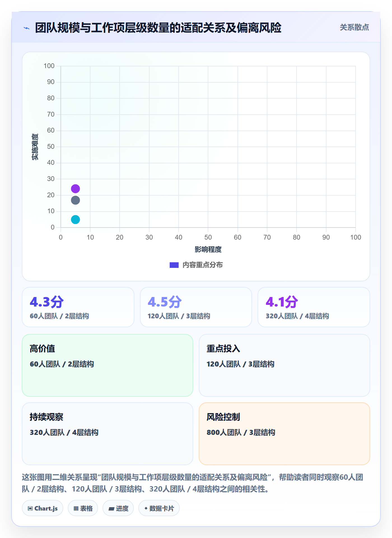This screenshot has width=392, height=538.
Task: Click the 关系散点 label in the header
Action: [x=354, y=27]
